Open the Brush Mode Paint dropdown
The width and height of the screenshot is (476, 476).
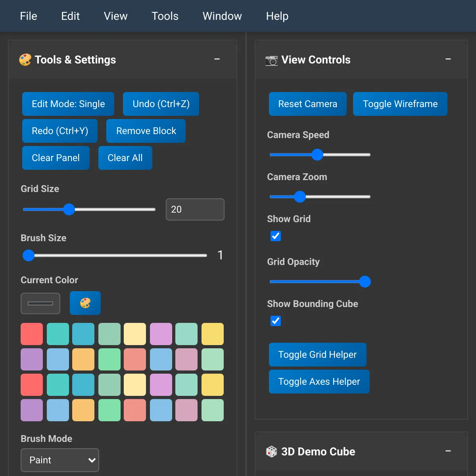tap(60, 460)
